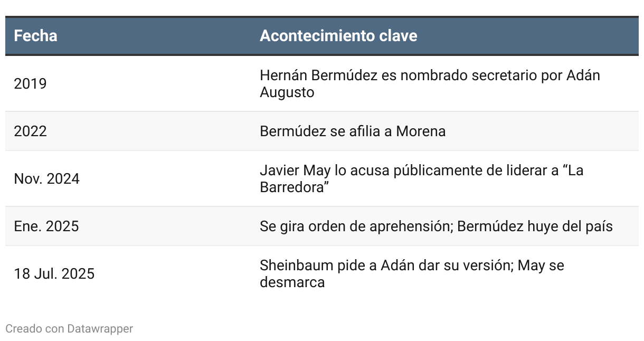This screenshot has height=341, width=644.
Task: Open the Creado con Datawrapper link
Action: (x=69, y=328)
